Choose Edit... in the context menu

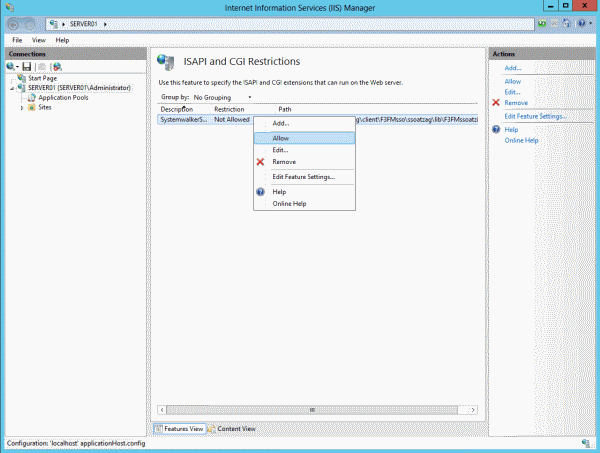point(305,150)
